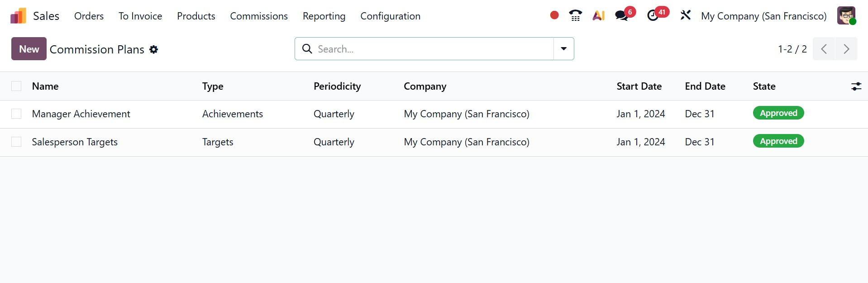This screenshot has height=283, width=868.
Task: Check the Salesperson Targets row checkbox
Action: pos(16,142)
